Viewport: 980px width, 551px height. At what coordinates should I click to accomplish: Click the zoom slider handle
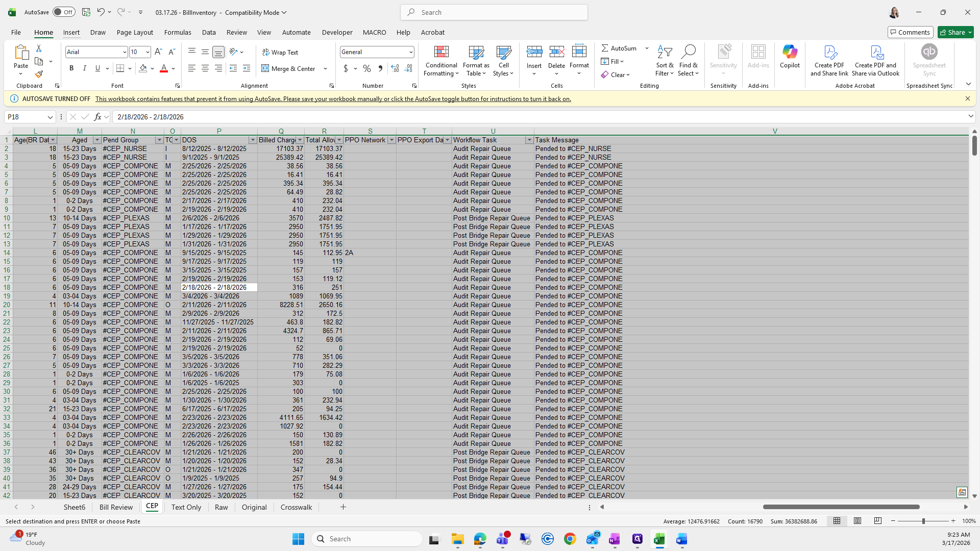923,521
